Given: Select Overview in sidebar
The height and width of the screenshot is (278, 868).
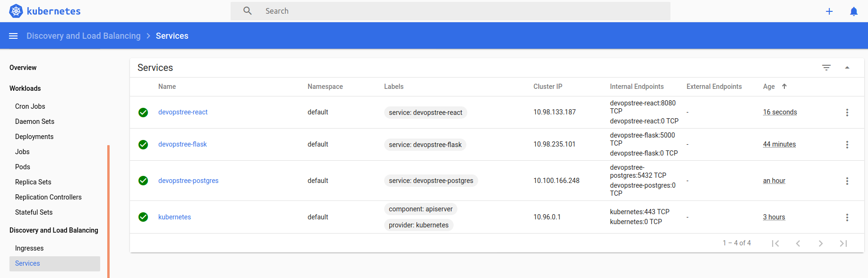Looking at the screenshot, I should tap(23, 68).
